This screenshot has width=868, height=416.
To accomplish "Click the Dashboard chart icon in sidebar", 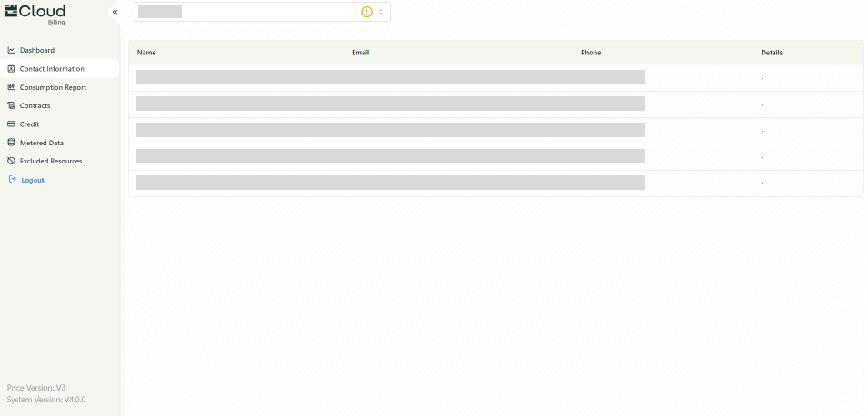I will (11, 50).
